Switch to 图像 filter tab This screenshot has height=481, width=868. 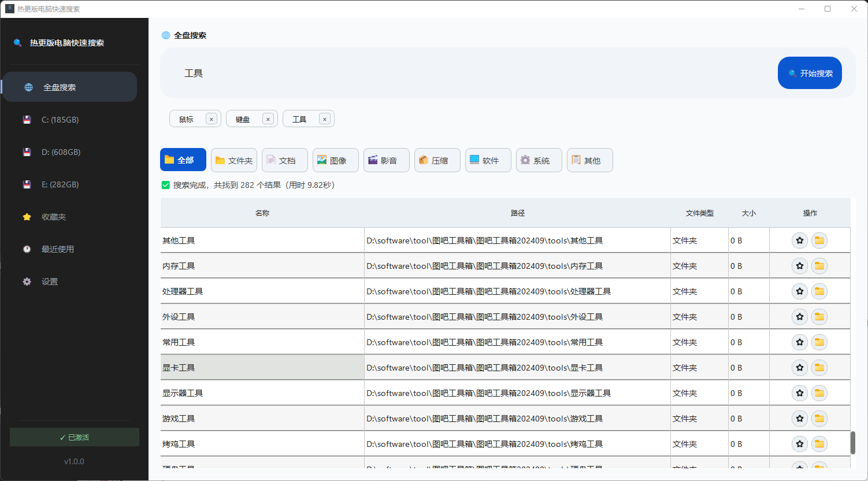[336, 160]
